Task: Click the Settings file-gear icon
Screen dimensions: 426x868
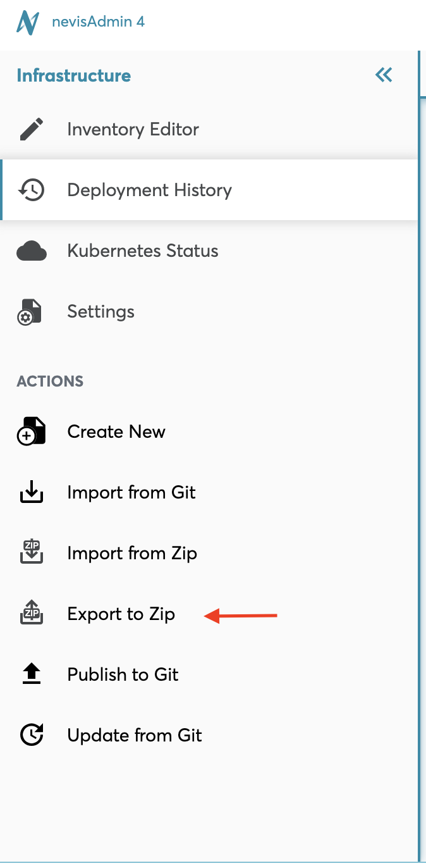Action: click(x=30, y=312)
